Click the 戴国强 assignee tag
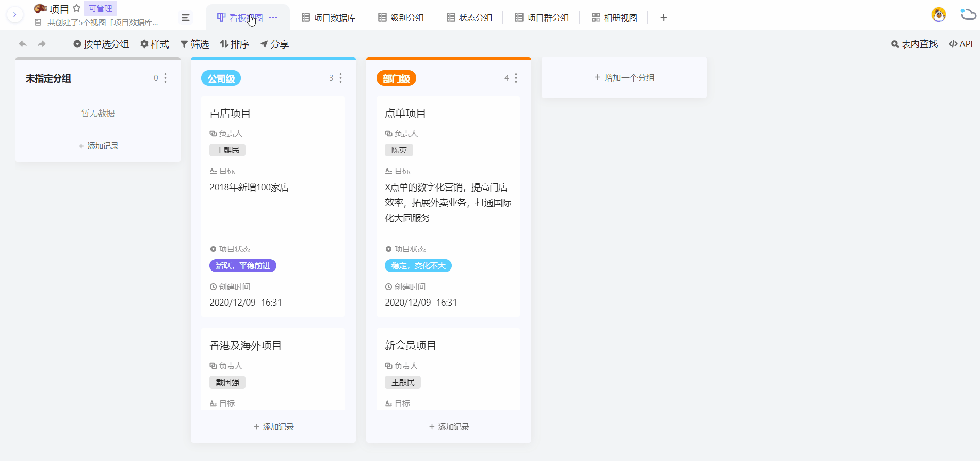Image resolution: width=980 pixels, height=461 pixels. click(x=227, y=383)
